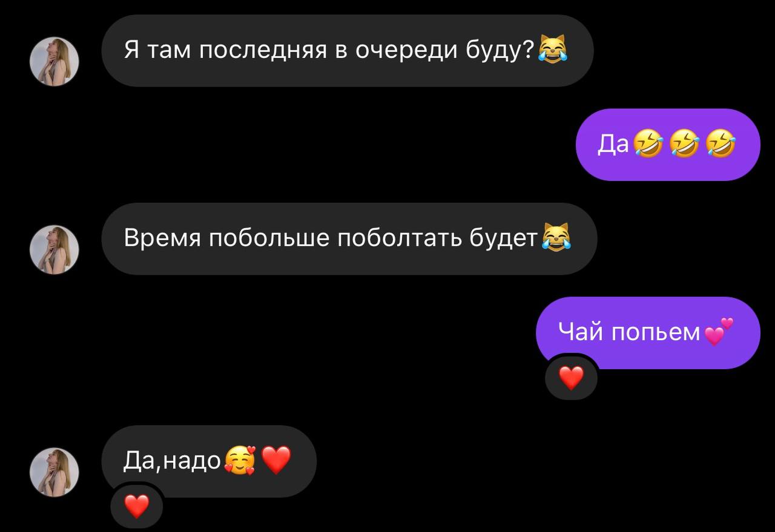Tap heart reaction under 'Чай попьем' bubble
775x532 pixels.
click(571, 378)
